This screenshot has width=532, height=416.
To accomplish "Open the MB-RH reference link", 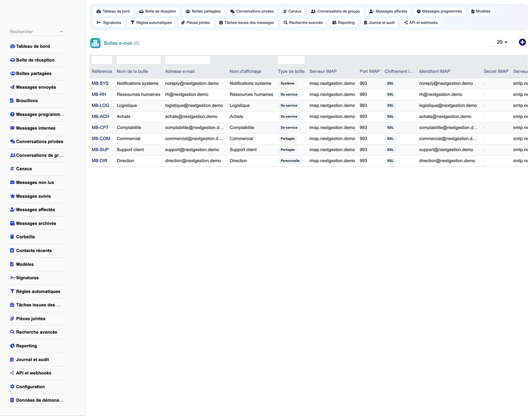I will pyautogui.click(x=99, y=95).
